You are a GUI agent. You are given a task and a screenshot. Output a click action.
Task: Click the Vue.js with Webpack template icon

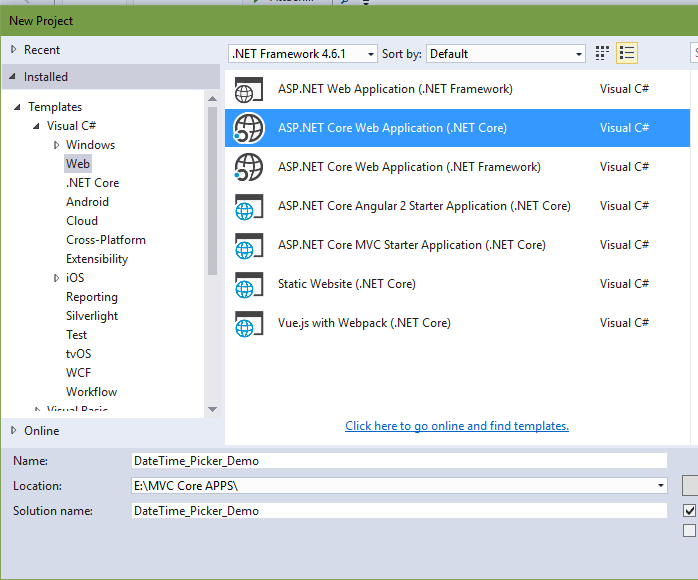(x=249, y=324)
